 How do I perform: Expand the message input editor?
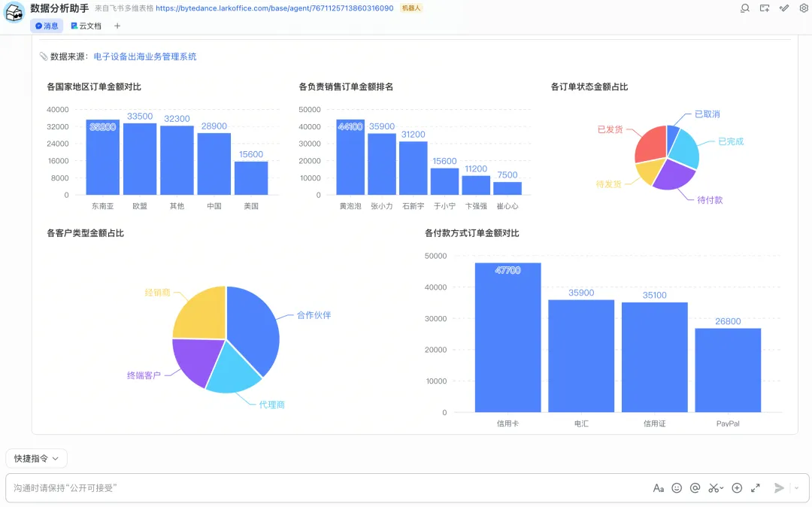(x=756, y=488)
